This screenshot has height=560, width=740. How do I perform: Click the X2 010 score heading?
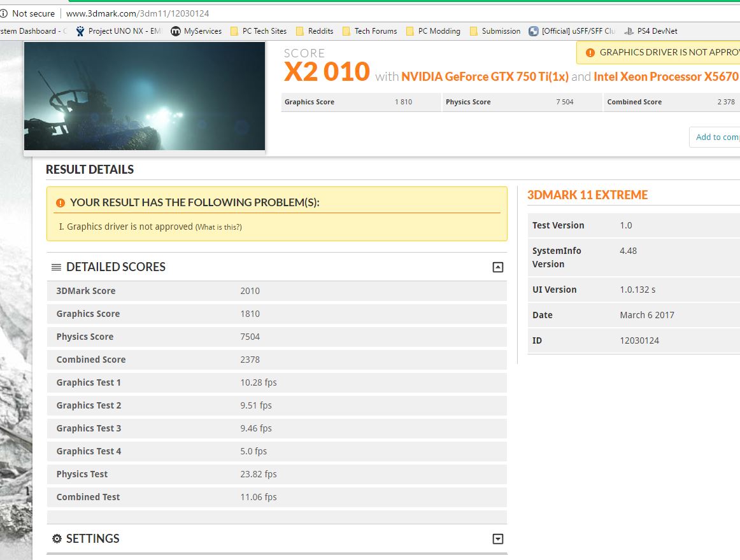click(x=327, y=72)
